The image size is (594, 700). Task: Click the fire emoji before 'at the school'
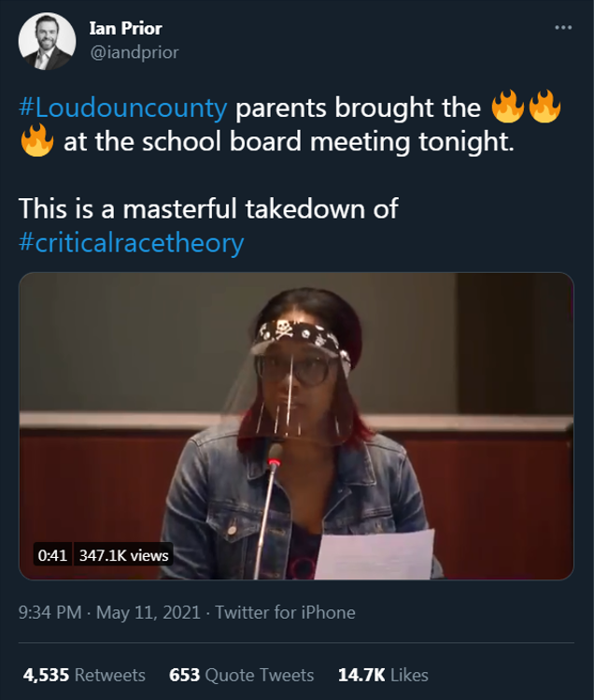pyautogui.click(x=35, y=145)
